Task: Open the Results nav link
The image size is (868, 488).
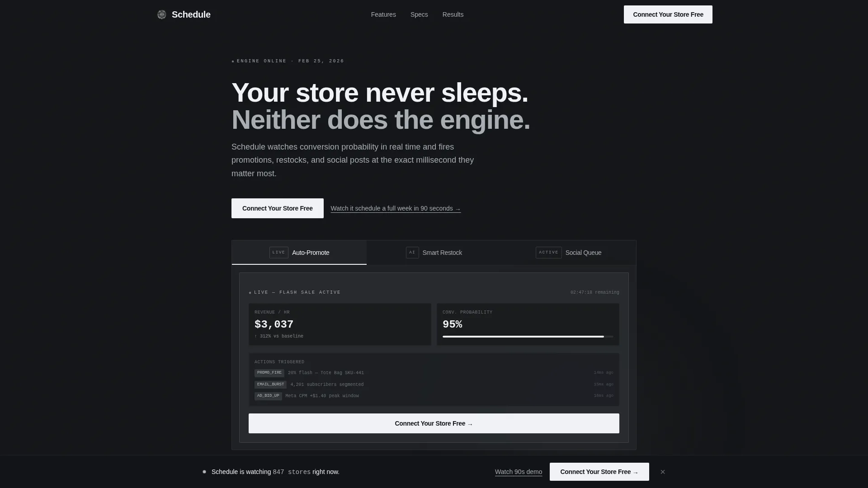Action: click(x=453, y=14)
